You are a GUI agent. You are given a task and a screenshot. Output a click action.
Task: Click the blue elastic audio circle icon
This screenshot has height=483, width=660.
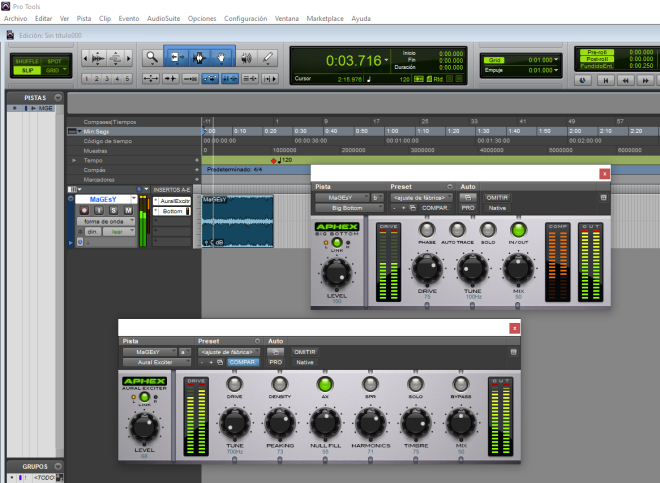80,242
